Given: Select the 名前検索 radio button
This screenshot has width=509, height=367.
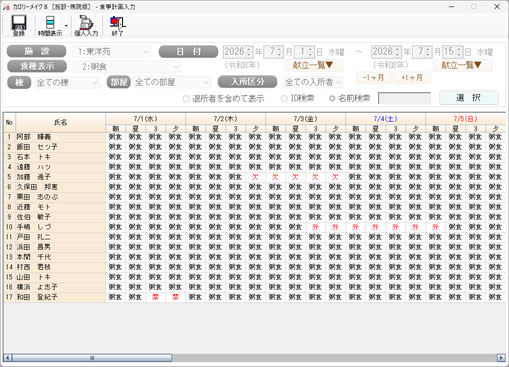Looking at the screenshot, I should pos(332,98).
